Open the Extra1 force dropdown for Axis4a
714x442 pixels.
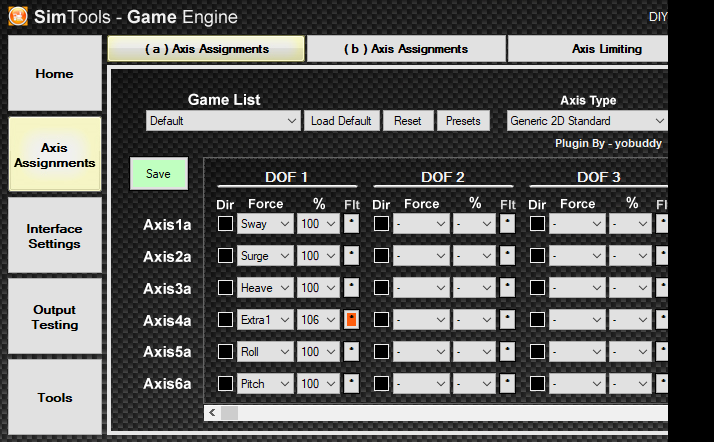click(x=265, y=320)
